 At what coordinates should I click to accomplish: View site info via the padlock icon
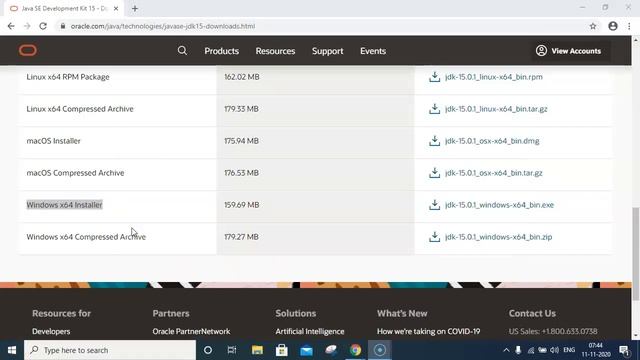(x=62, y=26)
